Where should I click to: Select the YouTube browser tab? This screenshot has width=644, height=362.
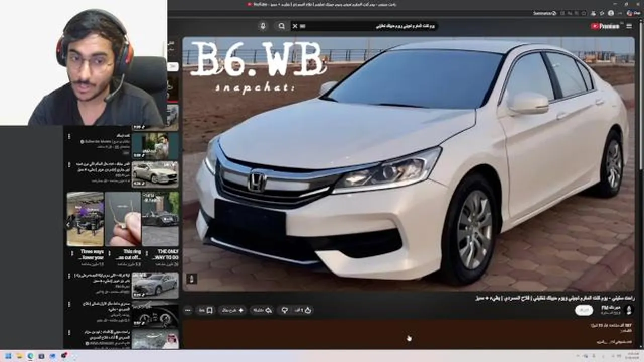point(322,4)
